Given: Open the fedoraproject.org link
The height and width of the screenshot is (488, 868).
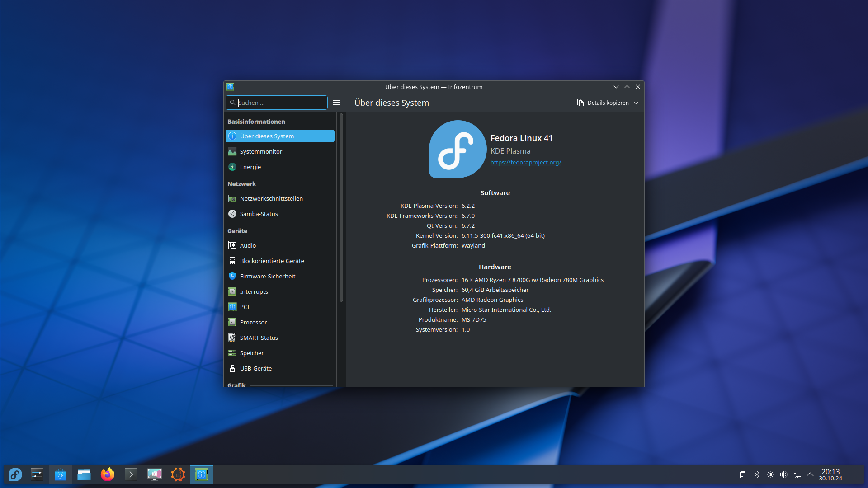Looking at the screenshot, I should click(x=526, y=162).
